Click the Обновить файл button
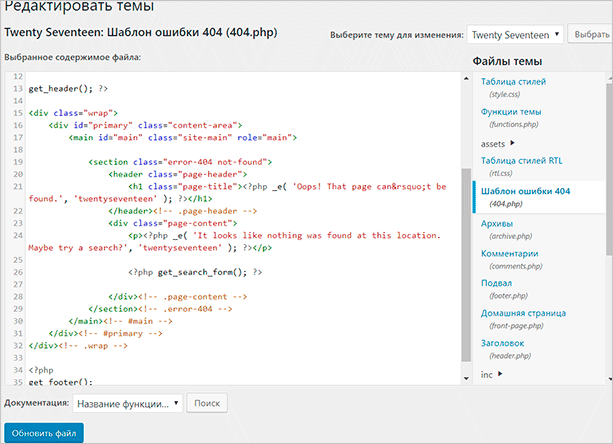Screen dimensions: 613x444 click(x=43, y=433)
